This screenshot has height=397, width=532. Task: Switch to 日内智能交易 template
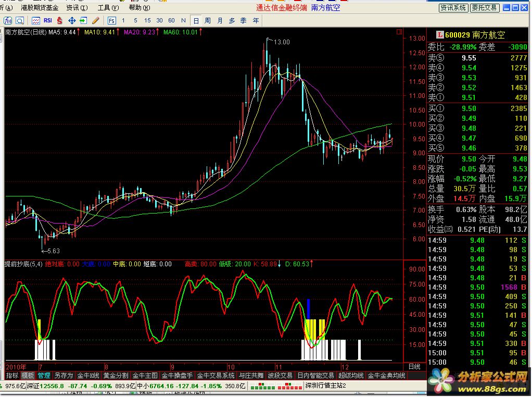(x=316, y=376)
